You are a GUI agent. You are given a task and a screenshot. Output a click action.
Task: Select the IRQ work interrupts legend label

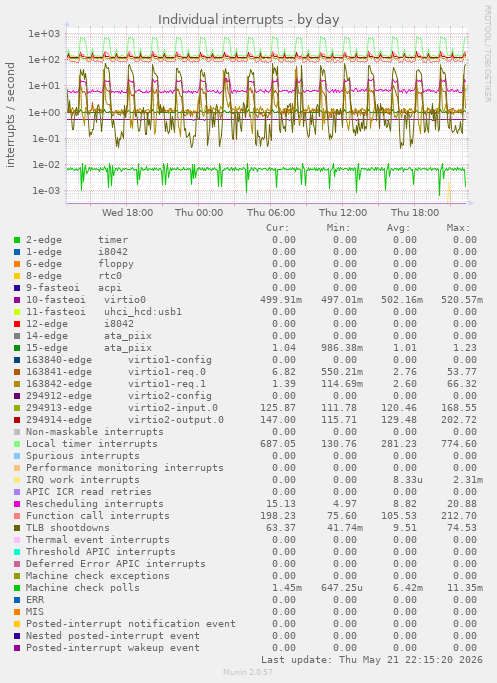(x=83, y=480)
